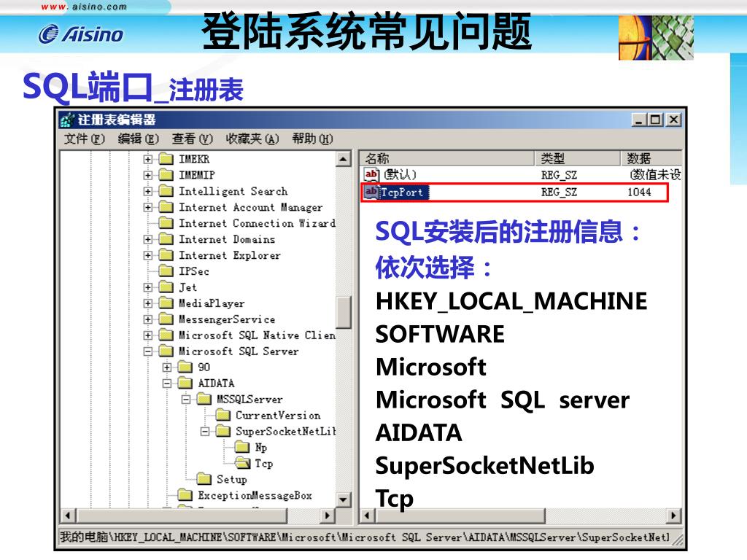Collapse the SuperSocketNetLib node
This screenshot has width=747, height=560.
tap(205, 432)
